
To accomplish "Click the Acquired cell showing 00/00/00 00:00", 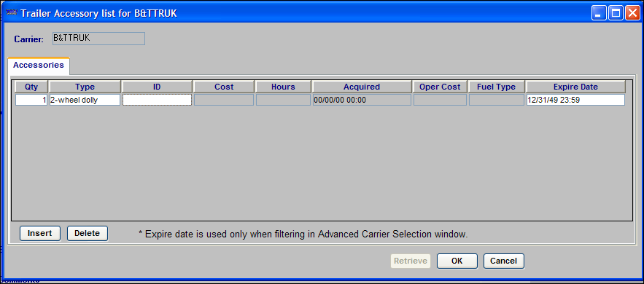I will coord(362,100).
